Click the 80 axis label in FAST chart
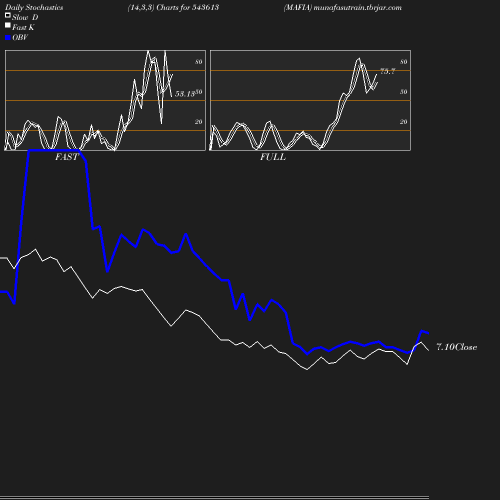500x500 pixels. coord(199,62)
